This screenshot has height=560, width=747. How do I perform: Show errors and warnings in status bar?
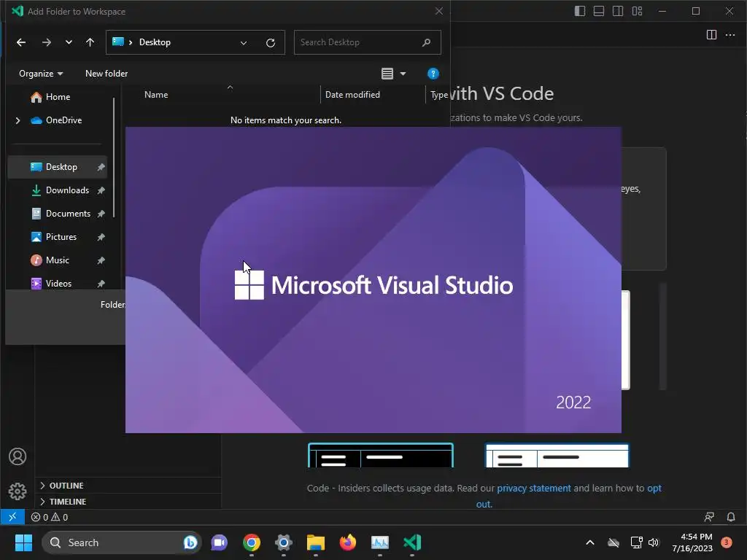(50, 517)
